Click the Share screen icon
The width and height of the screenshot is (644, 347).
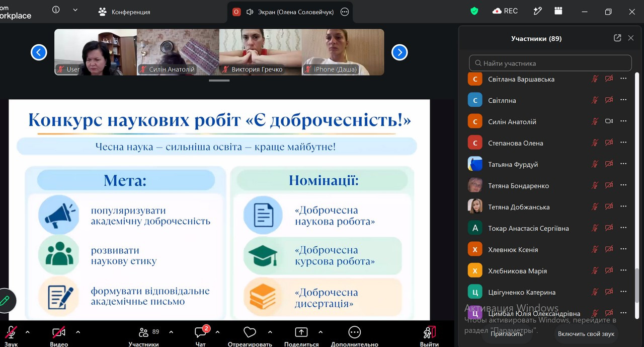(x=301, y=332)
